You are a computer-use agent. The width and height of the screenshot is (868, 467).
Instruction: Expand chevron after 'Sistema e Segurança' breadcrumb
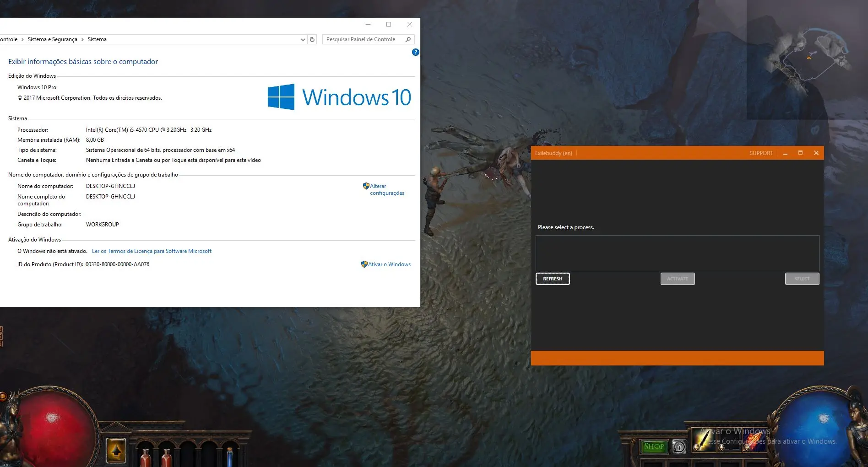pos(82,39)
